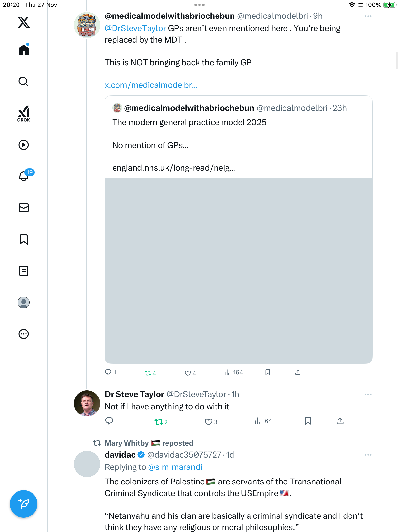Open more options on Dr Steve Taylor's reply

pyautogui.click(x=368, y=394)
